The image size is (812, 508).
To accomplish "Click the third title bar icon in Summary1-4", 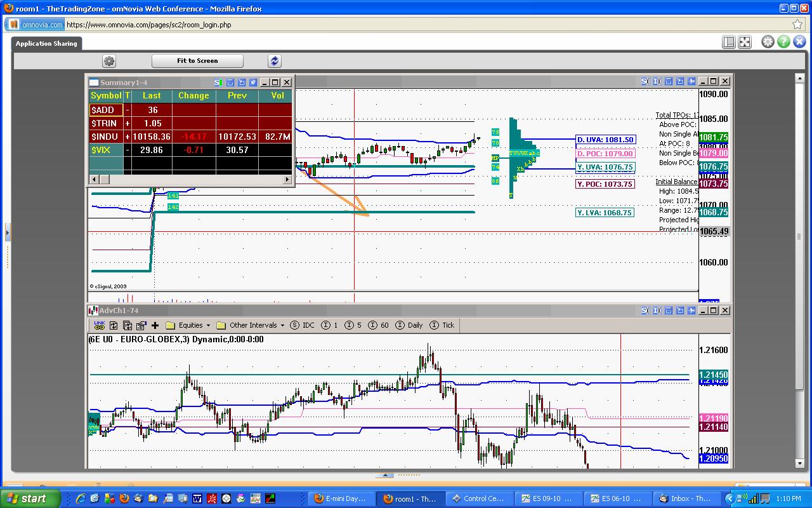I will click(242, 83).
